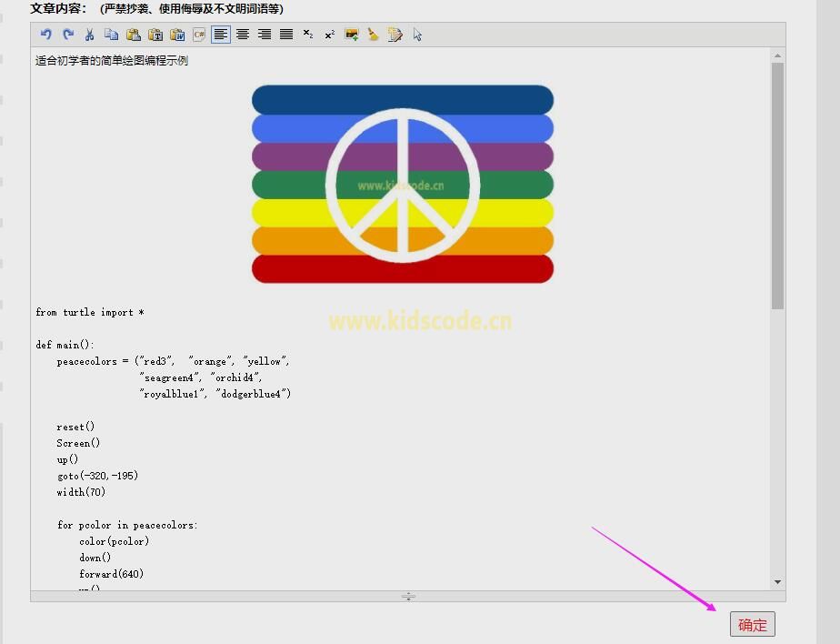Center align the text
840x644 pixels.
point(243,35)
